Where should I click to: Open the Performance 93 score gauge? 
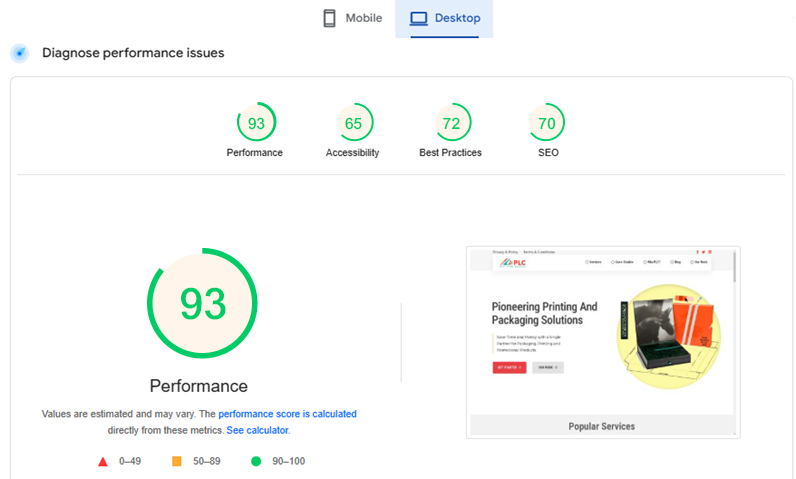click(x=256, y=122)
